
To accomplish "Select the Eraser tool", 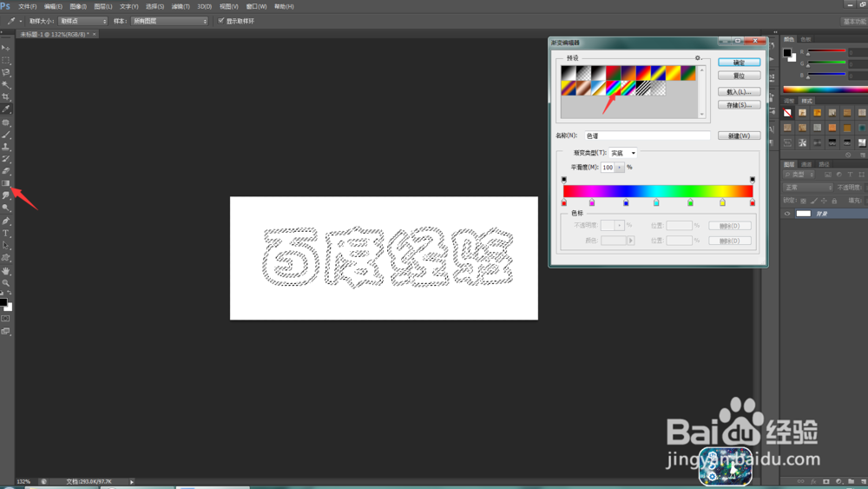I will pyautogui.click(x=6, y=171).
